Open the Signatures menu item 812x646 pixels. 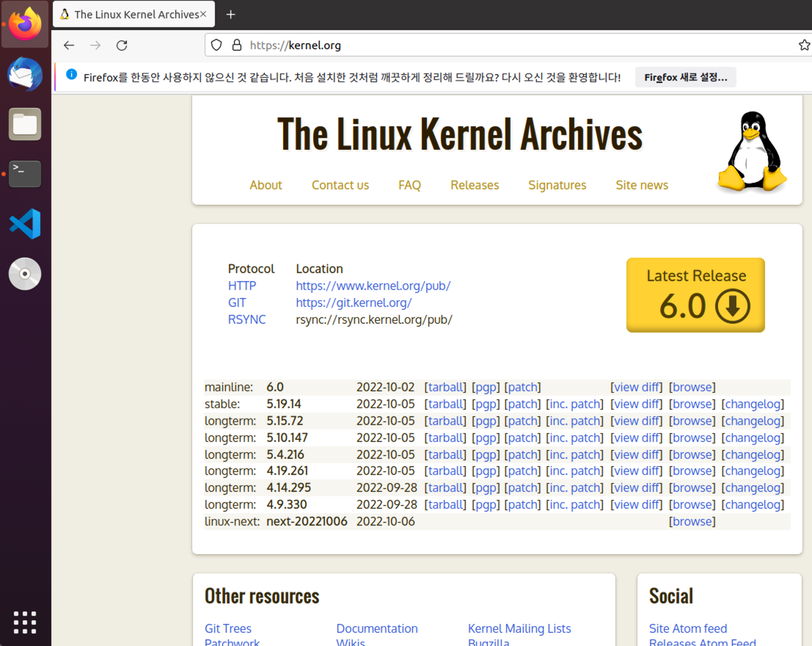click(x=557, y=185)
